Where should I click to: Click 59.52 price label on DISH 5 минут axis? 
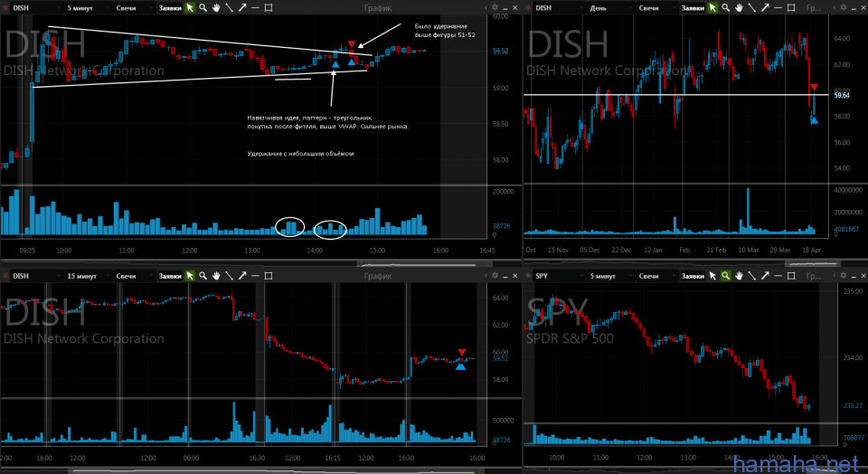tap(500, 51)
